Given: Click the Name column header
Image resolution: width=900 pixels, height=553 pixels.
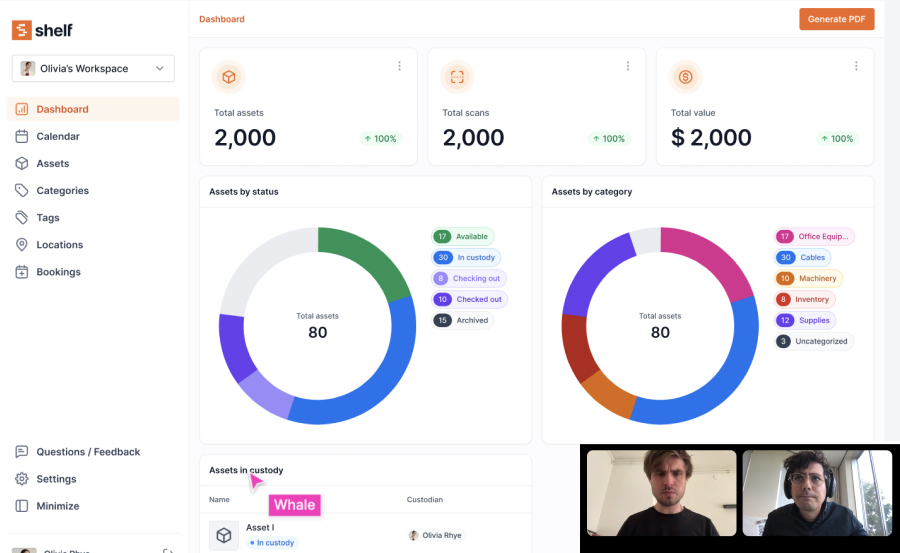Looking at the screenshot, I should click(219, 500).
